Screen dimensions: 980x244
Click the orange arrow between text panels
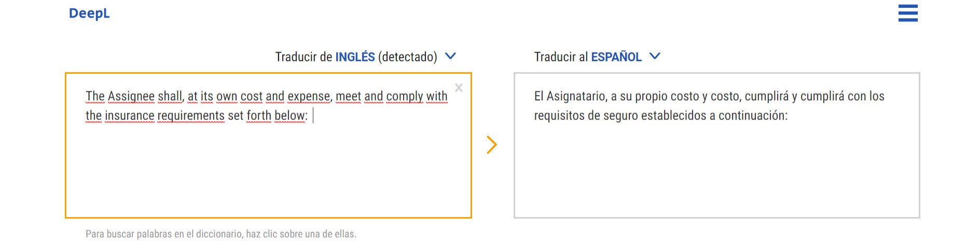(492, 145)
